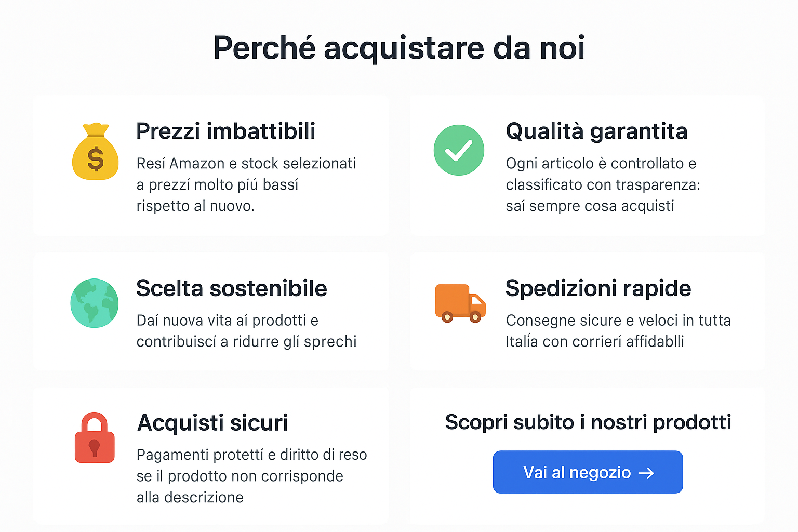Select the "Qualità garantita" heading
Image resolution: width=798 pixels, height=532 pixels.
(596, 131)
